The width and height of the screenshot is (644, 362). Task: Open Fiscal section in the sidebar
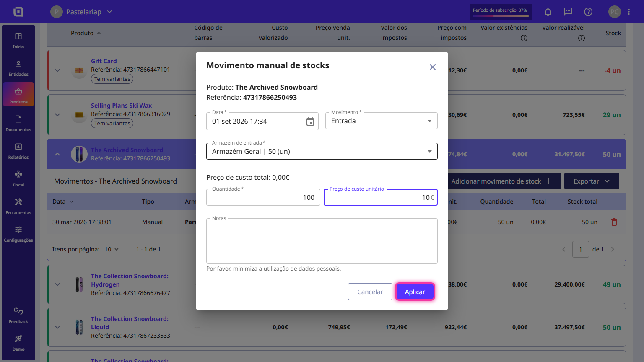tap(18, 178)
